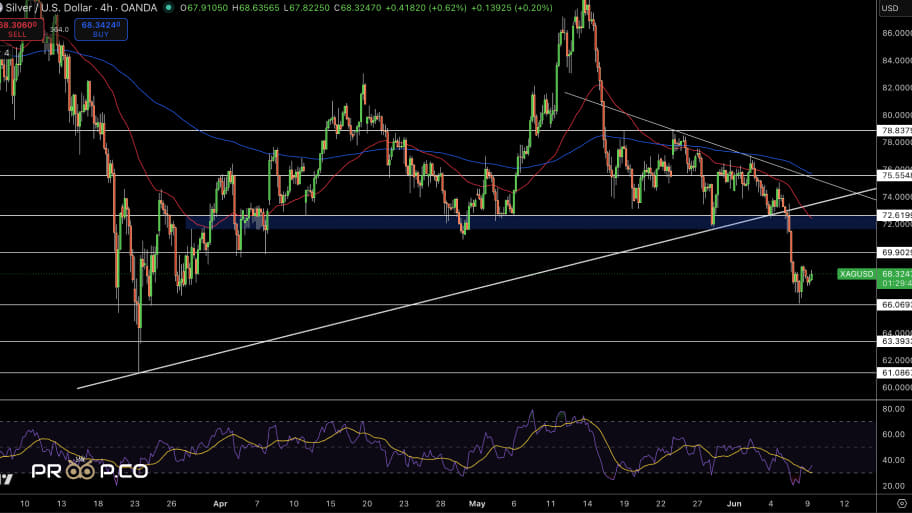Select the 72.61 horizontal line price label
912x513 pixels.
click(x=895, y=215)
